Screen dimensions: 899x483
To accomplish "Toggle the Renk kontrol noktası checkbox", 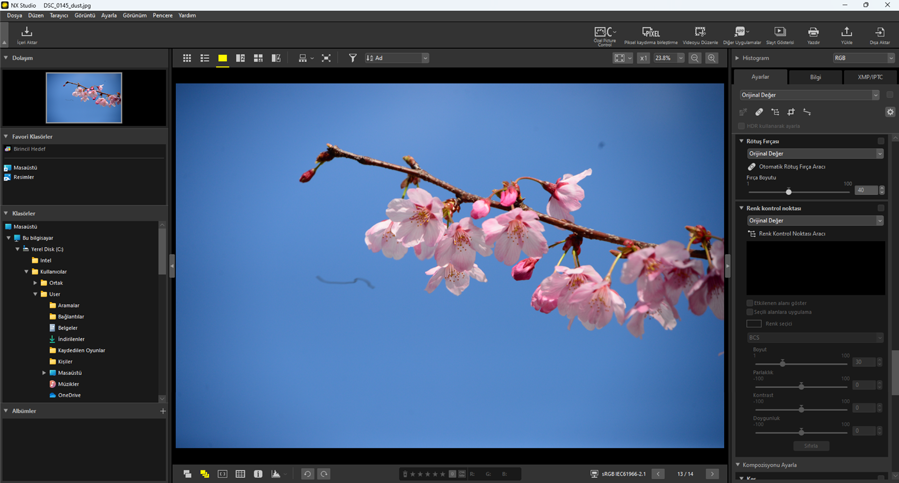I will [881, 208].
